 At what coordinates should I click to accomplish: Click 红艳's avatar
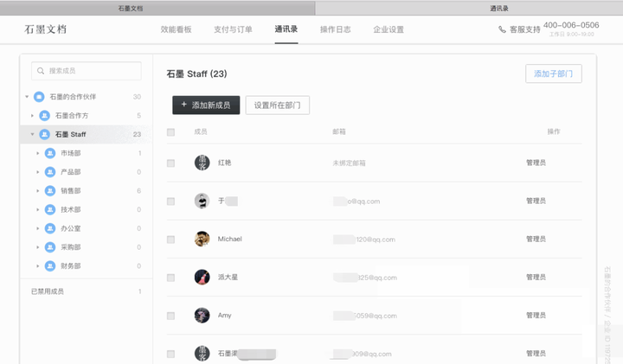point(202,163)
